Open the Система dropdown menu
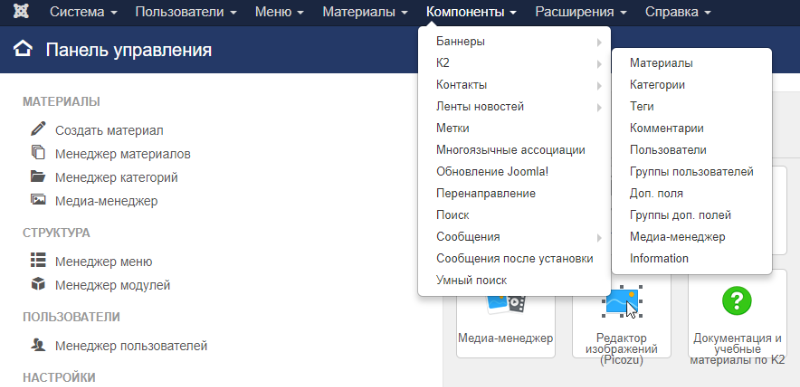 click(x=84, y=12)
